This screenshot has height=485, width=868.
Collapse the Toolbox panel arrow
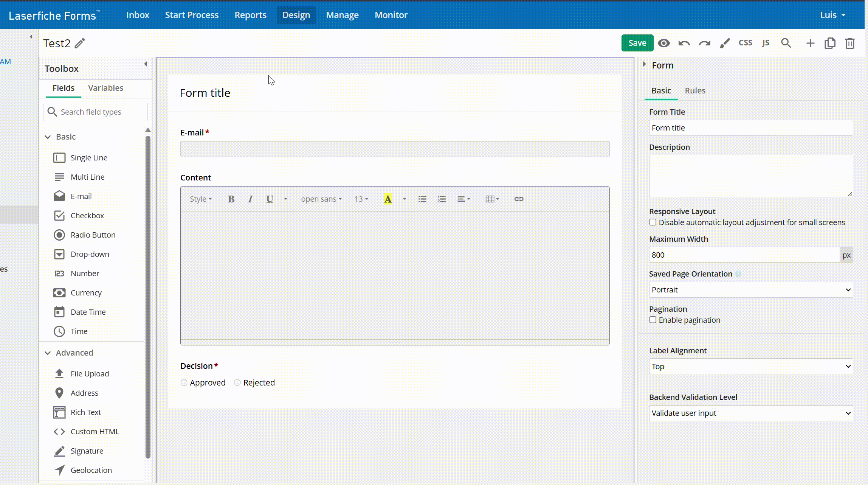coord(146,64)
